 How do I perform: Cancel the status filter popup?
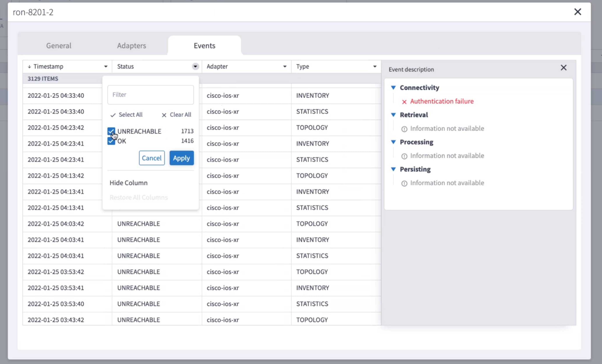point(151,158)
